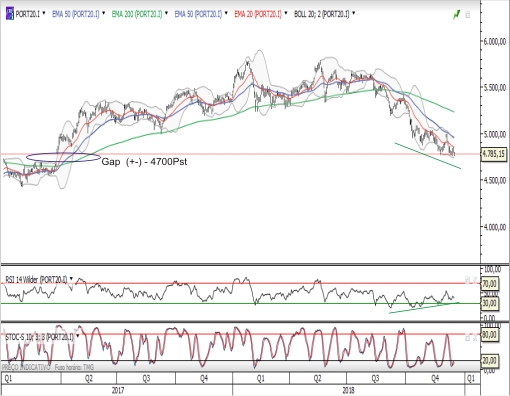Click the Gap (+-) - 4700Pst annotation
The width and height of the screenshot is (510, 396).
144,162
